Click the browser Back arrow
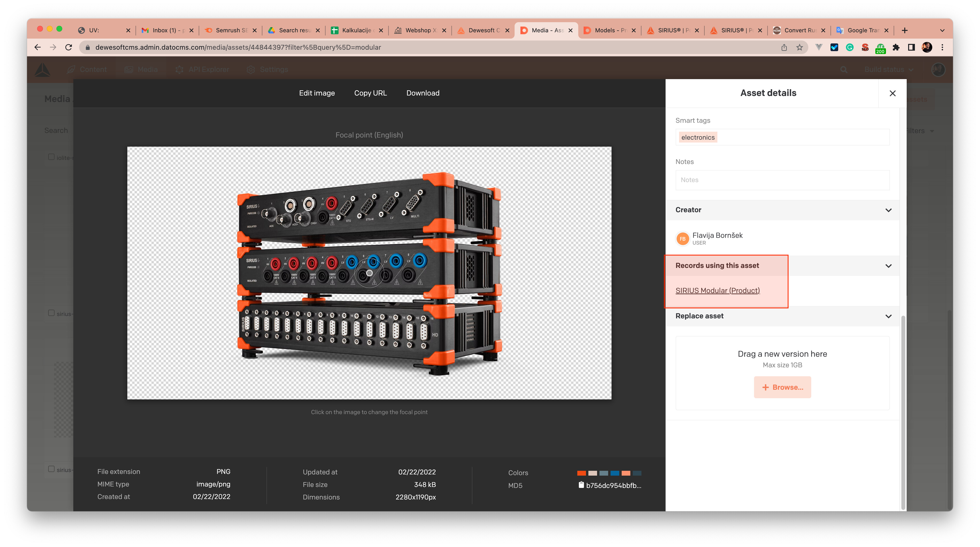Viewport: 980px width, 547px height. [37, 47]
